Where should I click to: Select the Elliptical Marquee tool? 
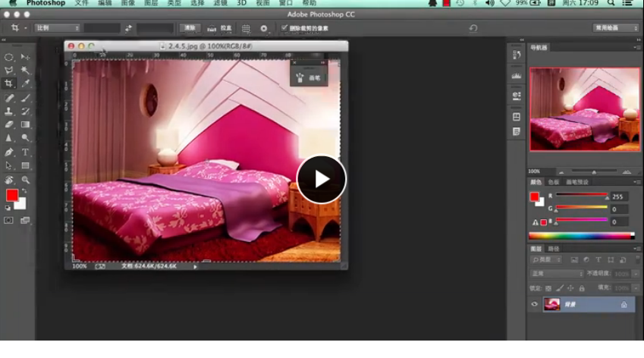[8, 57]
